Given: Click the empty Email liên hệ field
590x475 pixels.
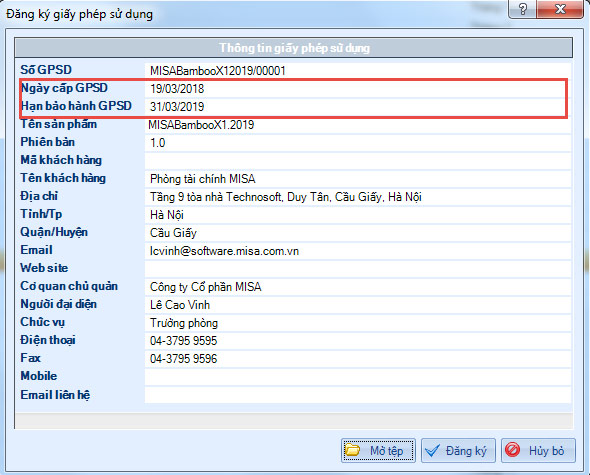Looking at the screenshot, I should pos(357,395).
